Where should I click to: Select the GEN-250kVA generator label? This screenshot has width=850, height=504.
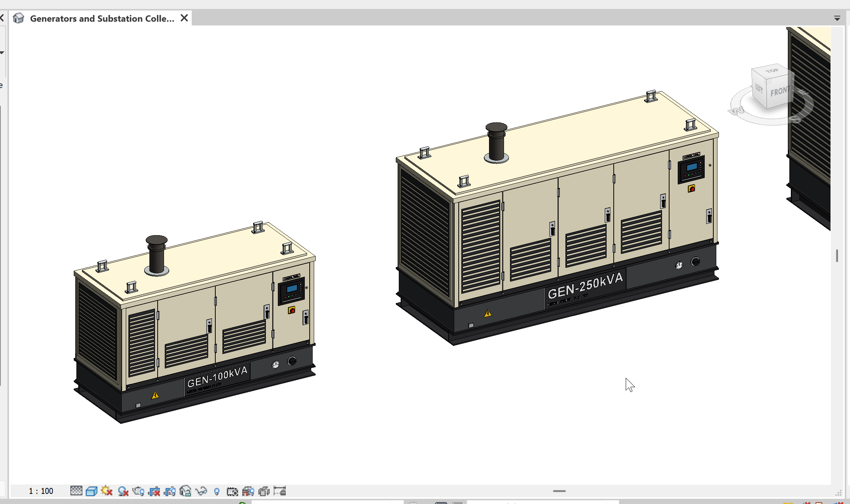(585, 286)
